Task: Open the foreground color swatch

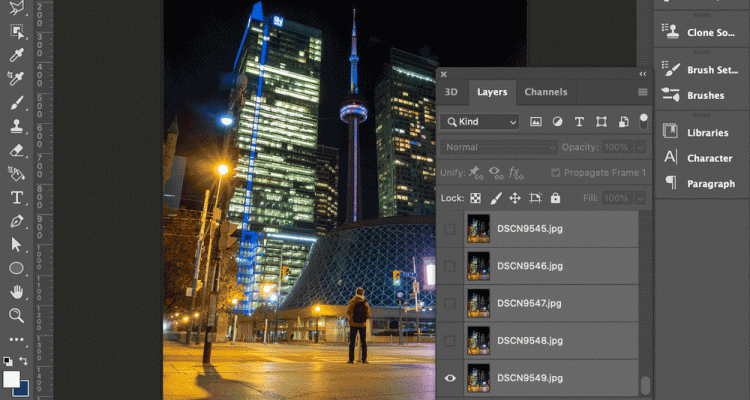Action: click(11, 378)
